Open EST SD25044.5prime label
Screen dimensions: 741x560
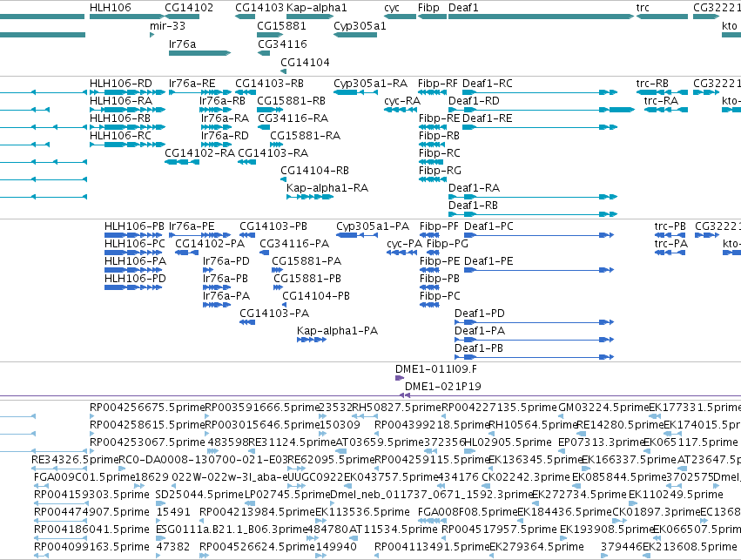[199, 495]
